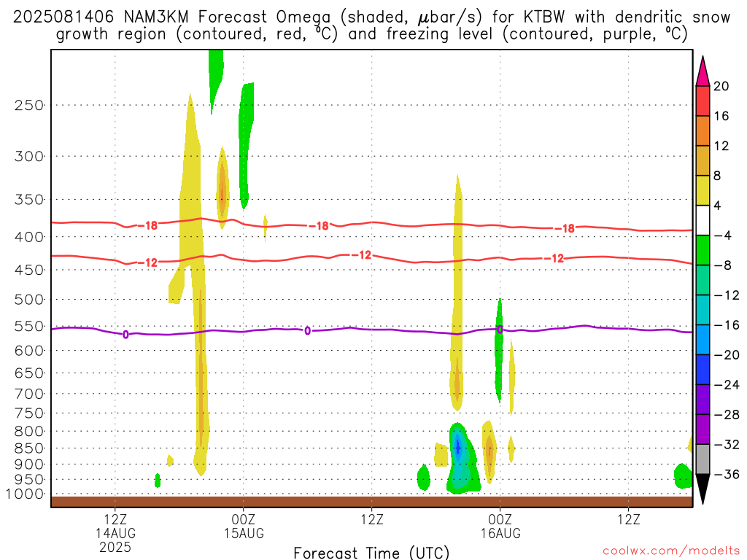Click the 300 pressure level label
Viewport: 747px width, 560px height.
coord(29,156)
